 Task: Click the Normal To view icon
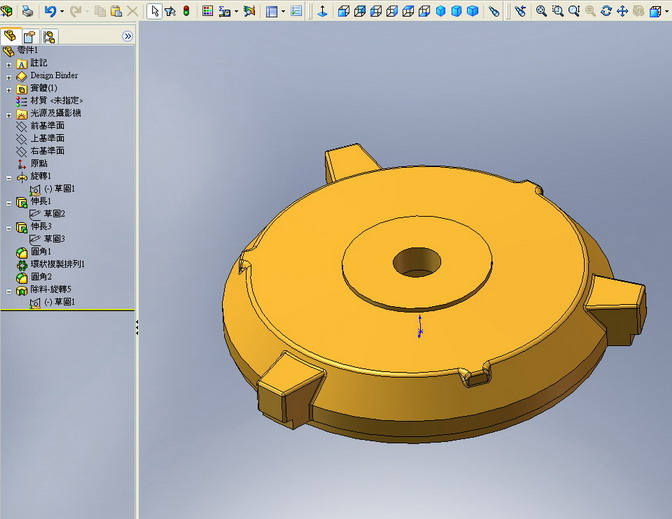(322, 11)
